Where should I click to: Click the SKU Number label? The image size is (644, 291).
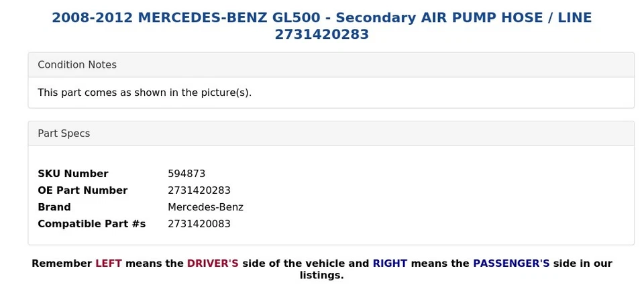point(72,174)
